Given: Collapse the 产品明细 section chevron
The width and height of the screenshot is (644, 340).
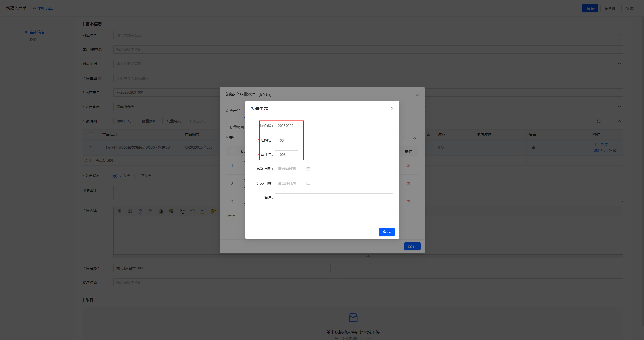Looking at the screenshot, I should coord(619,121).
